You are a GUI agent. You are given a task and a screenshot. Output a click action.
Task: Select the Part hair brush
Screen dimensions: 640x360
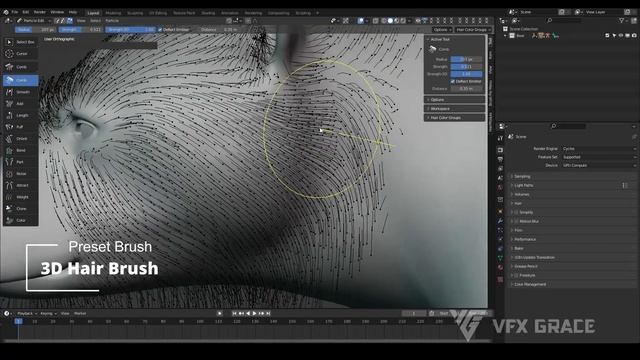tap(21, 162)
